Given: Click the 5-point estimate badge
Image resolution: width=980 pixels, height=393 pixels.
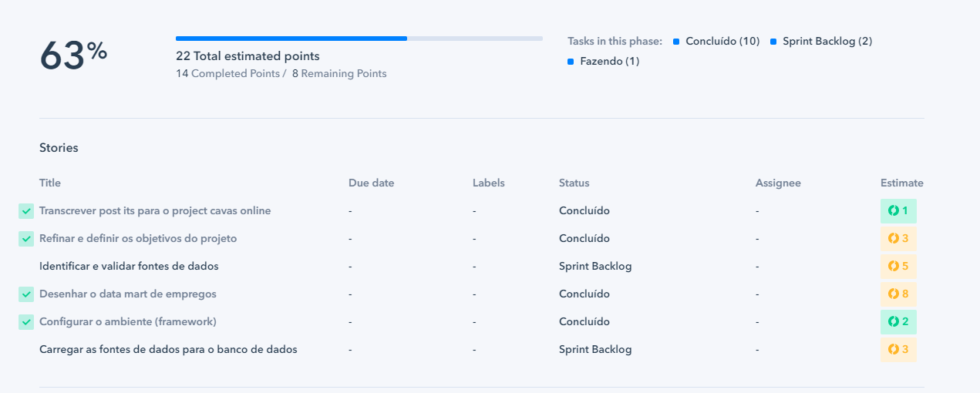Looking at the screenshot, I should pos(898,266).
